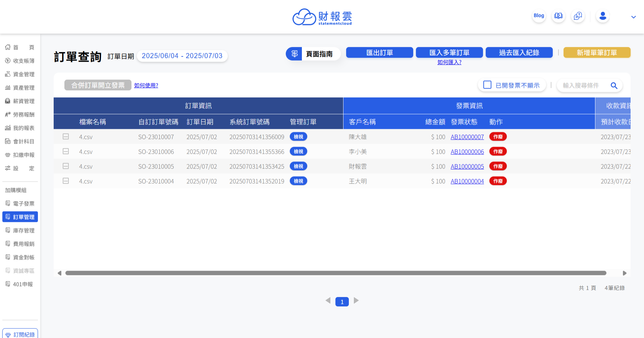
Task: Click 檢視 for order SO-23010005
Action: pyautogui.click(x=298, y=166)
